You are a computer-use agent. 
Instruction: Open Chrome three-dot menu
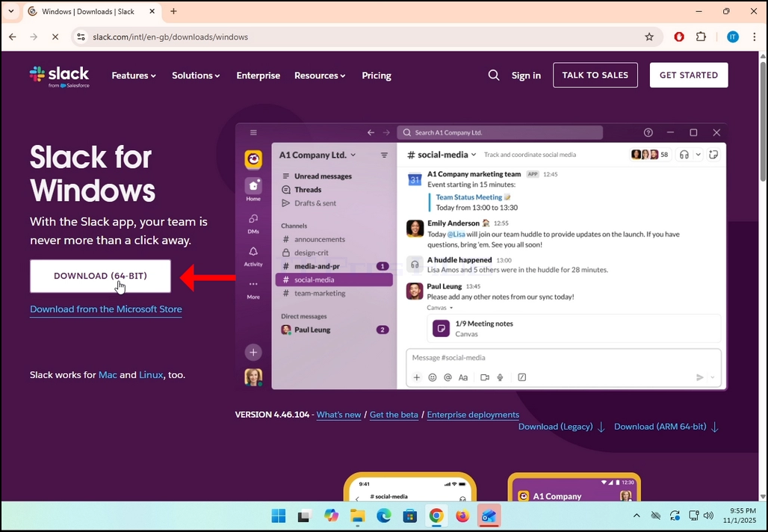tap(755, 37)
